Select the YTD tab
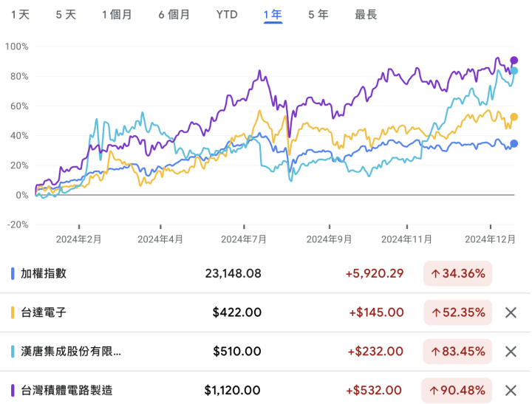 pyautogui.click(x=227, y=15)
